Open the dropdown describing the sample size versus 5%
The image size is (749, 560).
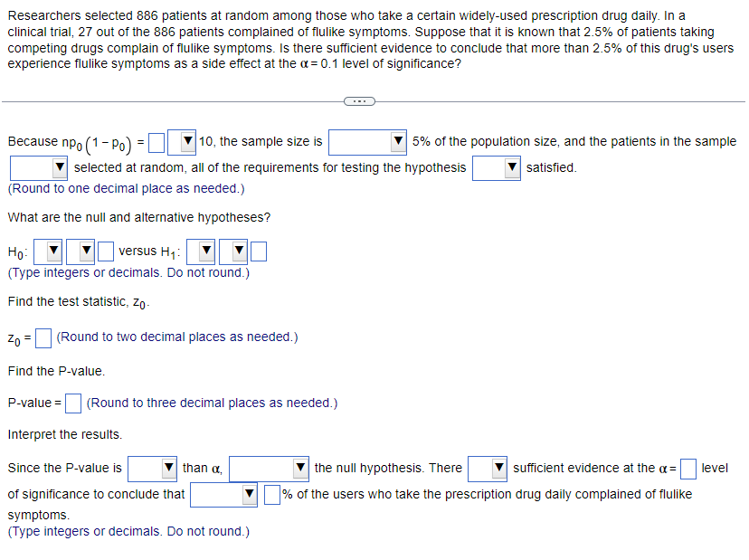coord(366,142)
